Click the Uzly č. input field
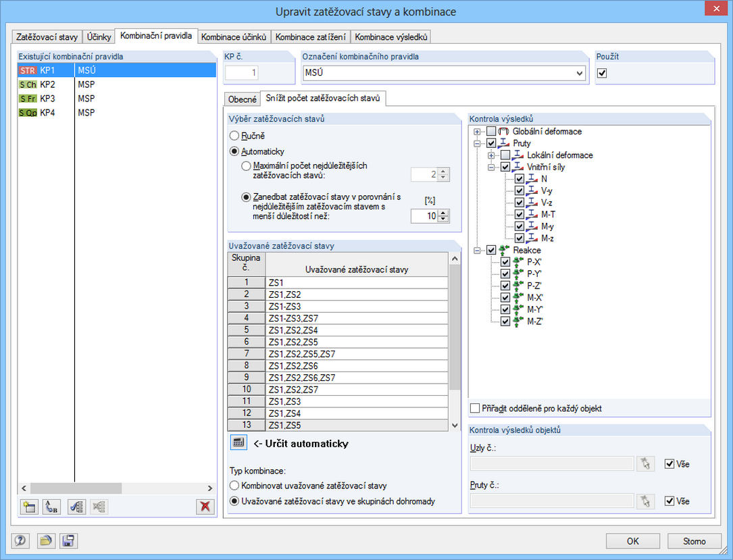Viewport: 733px width, 560px height. coord(552,463)
